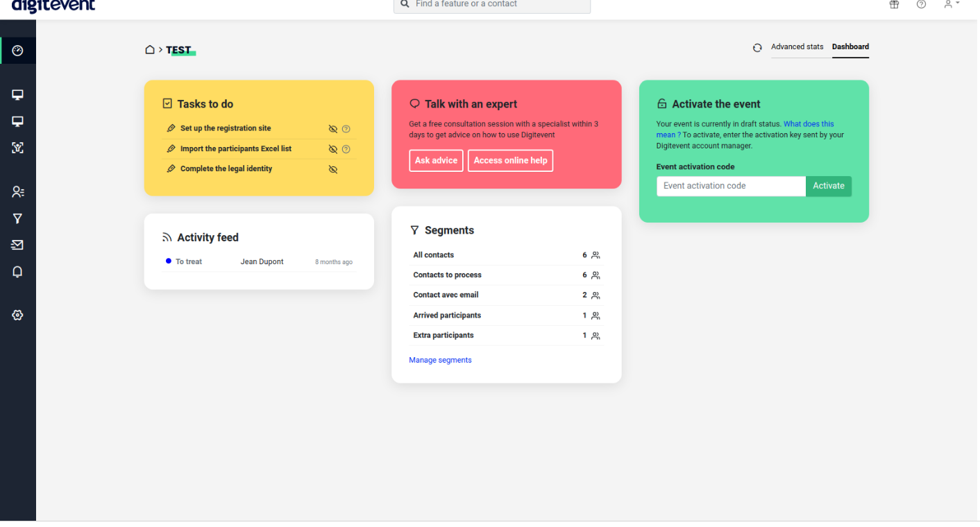Screen dimensions: 980x527
Task: Open Set up the registration site task
Action: tap(226, 128)
